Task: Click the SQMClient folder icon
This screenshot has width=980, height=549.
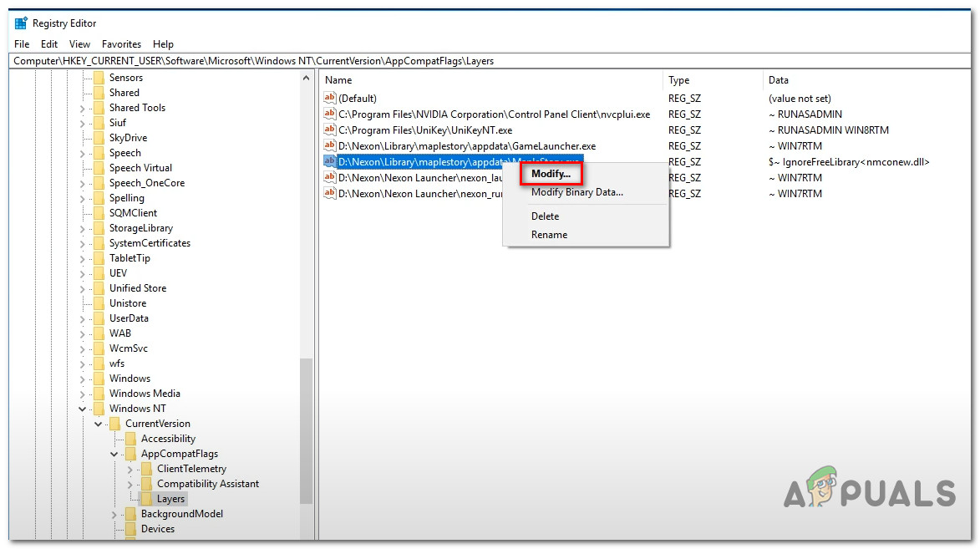Action: pyautogui.click(x=99, y=212)
